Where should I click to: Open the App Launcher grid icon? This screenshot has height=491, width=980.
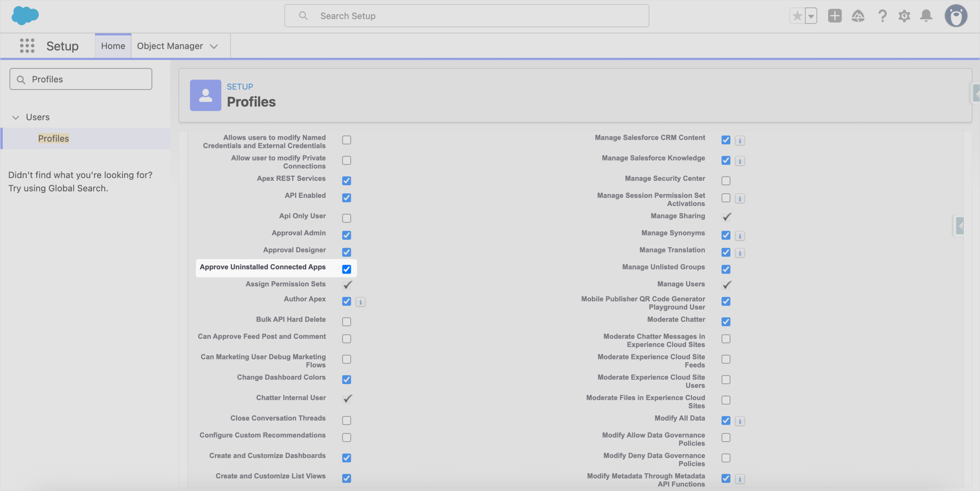point(27,46)
